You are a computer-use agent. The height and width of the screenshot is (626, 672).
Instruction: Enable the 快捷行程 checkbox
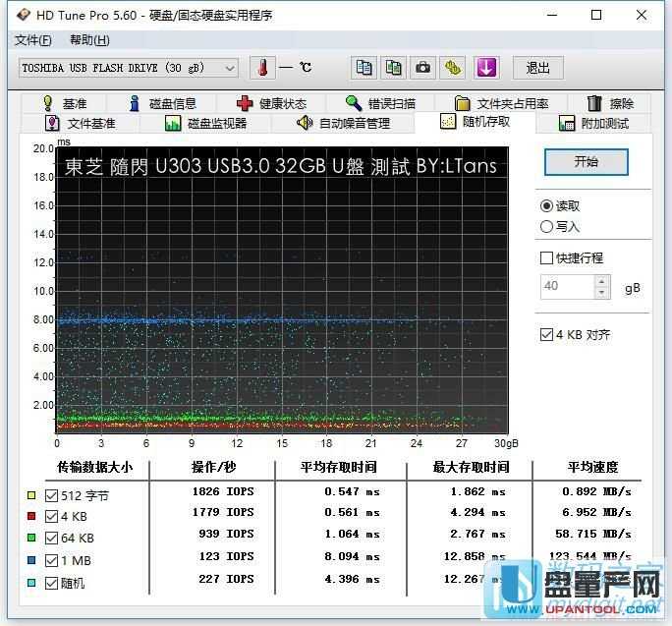point(547,257)
